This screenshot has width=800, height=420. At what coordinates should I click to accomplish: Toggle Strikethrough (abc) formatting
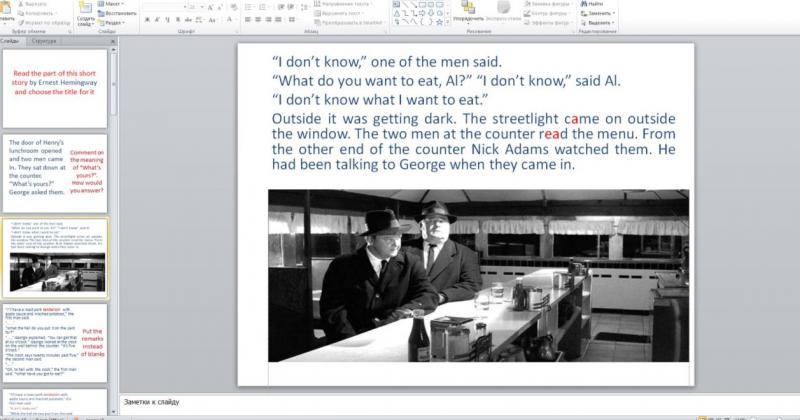(x=188, y=19)
